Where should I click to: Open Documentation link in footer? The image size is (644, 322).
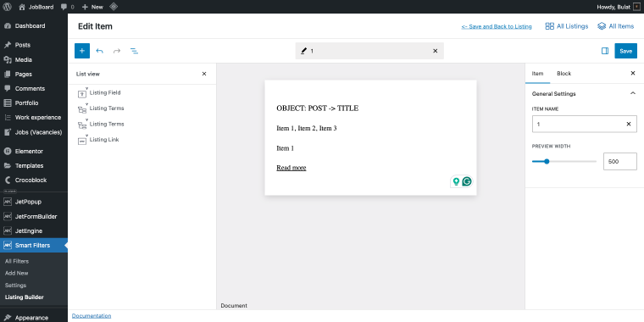point(92,316)
